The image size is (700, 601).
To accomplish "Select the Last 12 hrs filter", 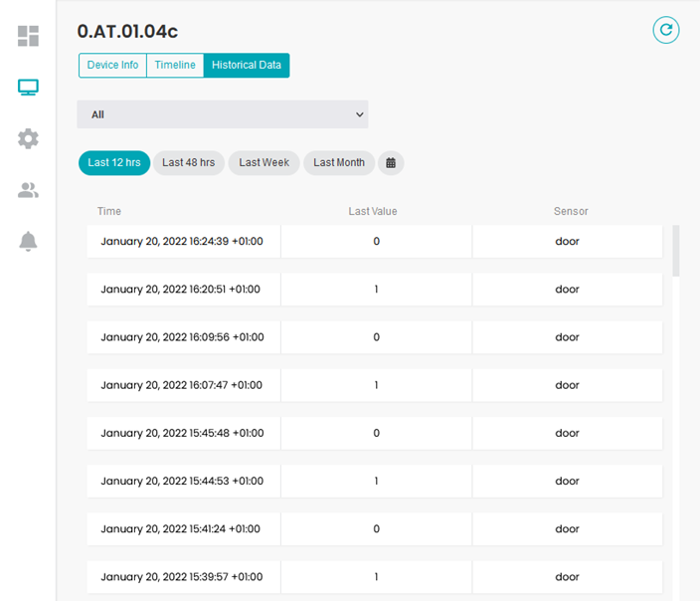I will [114, 162].
